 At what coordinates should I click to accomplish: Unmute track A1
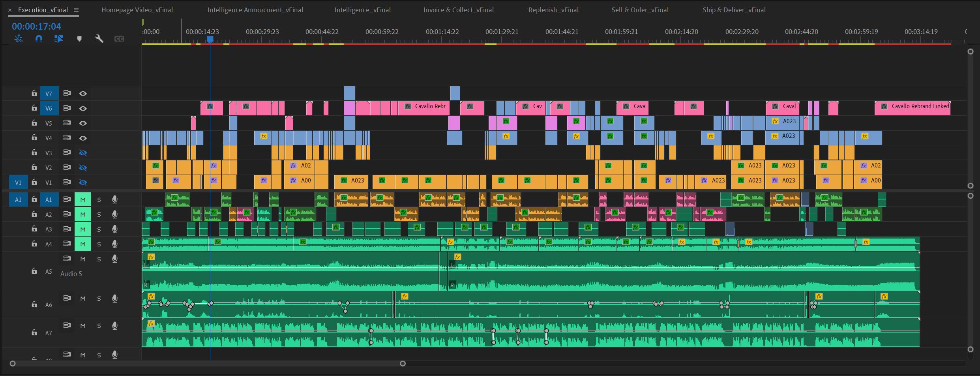(83, 199)
